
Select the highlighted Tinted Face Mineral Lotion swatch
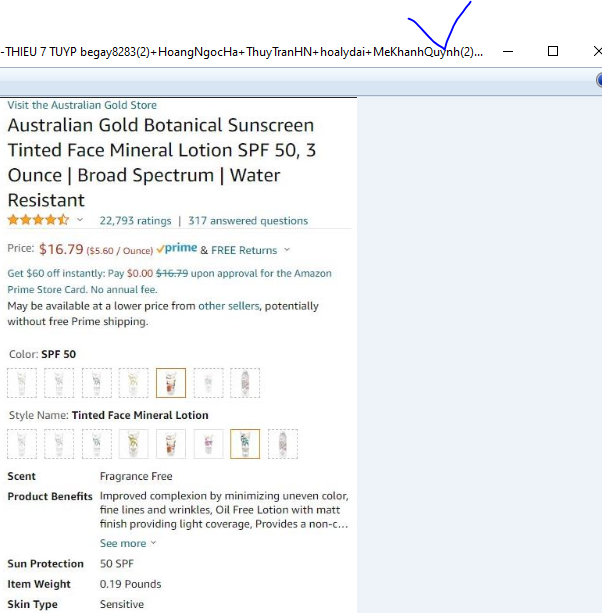[245, 444]
